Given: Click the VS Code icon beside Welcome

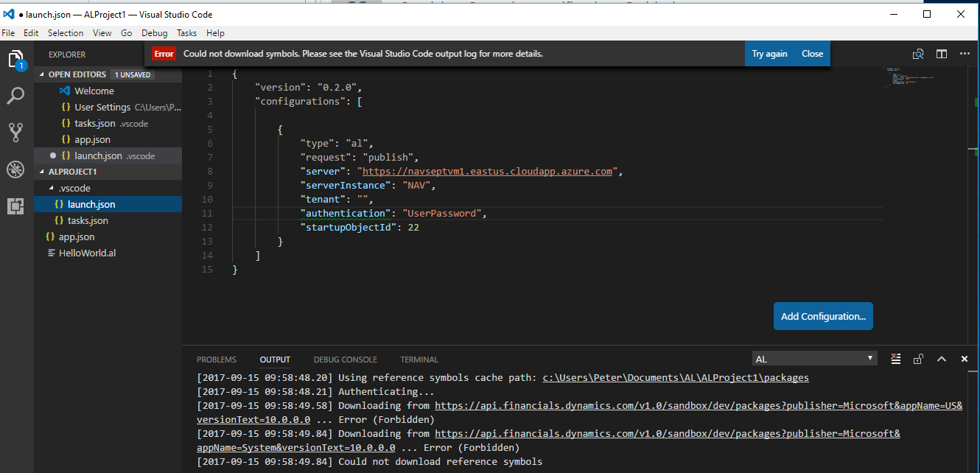Looking at the screenshot, I should point(65,91).
